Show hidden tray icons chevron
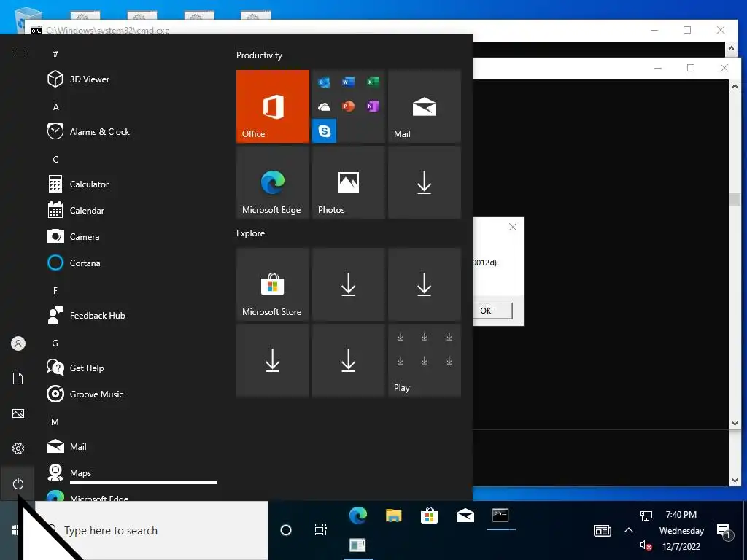The height and width of the screenshot is (560, 747). tap(629, 530)
